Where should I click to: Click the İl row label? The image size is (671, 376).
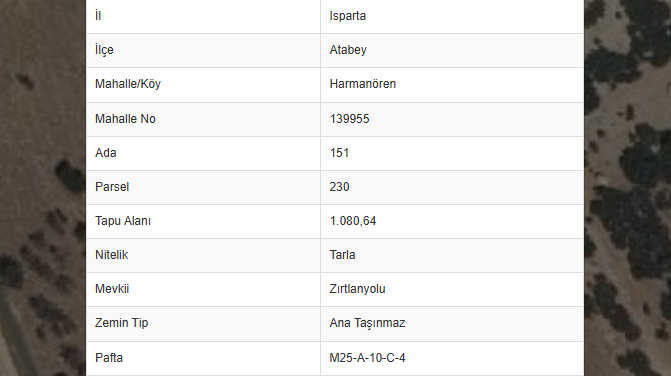point(98,16)
